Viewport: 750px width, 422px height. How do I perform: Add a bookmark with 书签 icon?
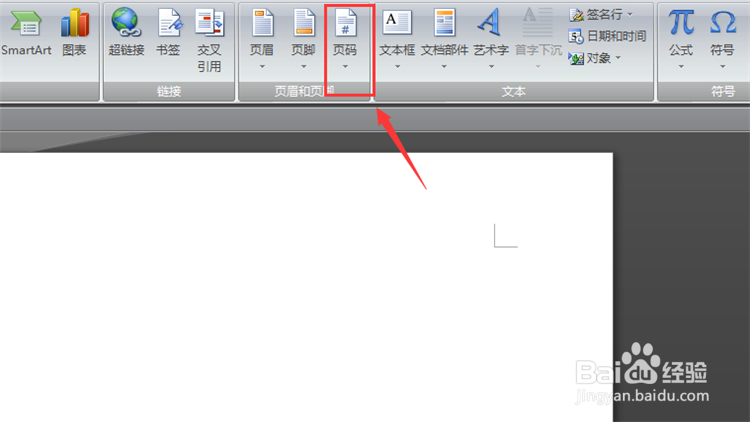[x=168, y=23]
